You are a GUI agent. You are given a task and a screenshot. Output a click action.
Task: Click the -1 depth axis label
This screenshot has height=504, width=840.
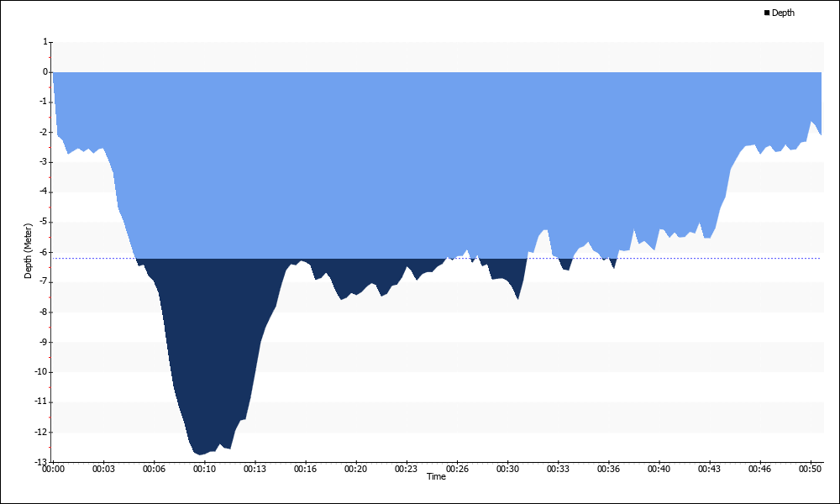coord(44,102)
